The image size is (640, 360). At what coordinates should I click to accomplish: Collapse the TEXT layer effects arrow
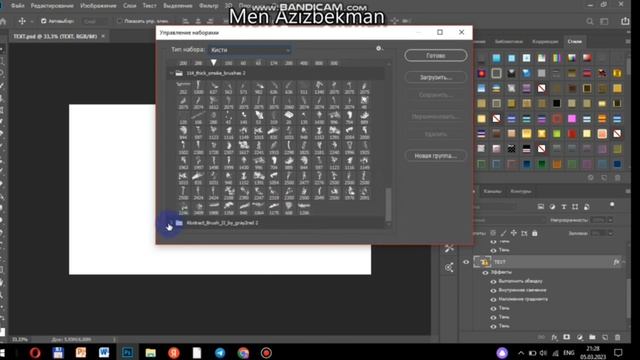click(624, 262)
